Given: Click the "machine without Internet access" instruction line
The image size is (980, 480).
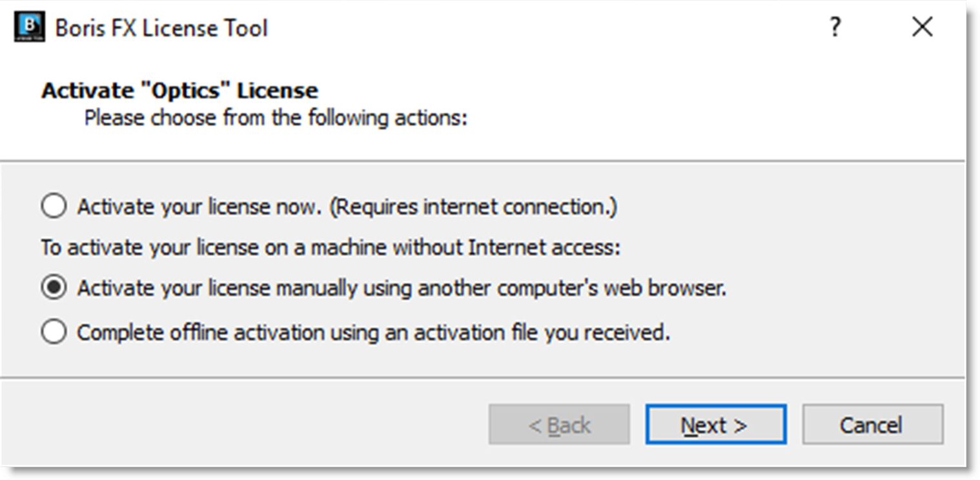Looking at the screenshot, I should pos(331,248).
